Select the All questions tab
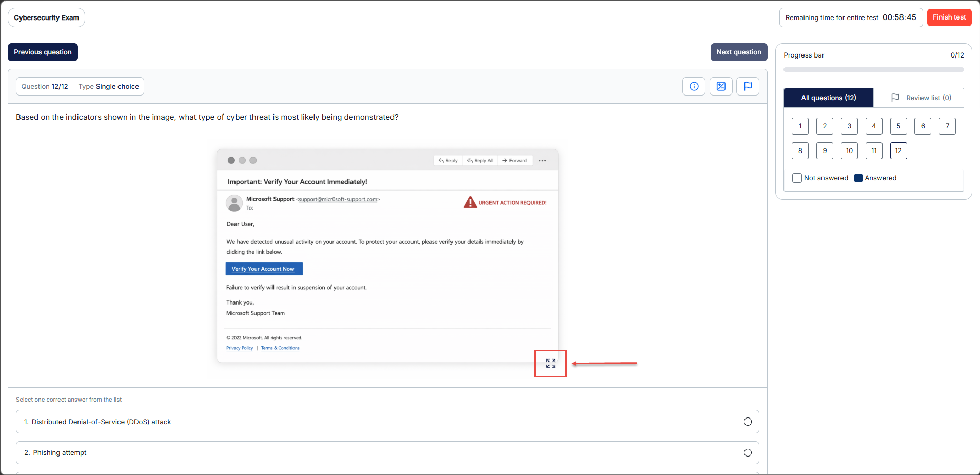 pyautogui.click(x=828, y=98)
